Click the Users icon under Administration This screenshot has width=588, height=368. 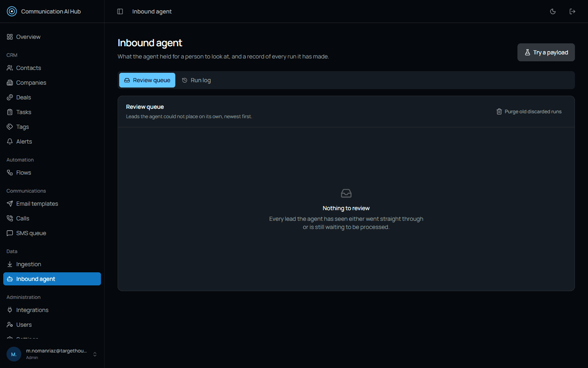(10, 325)
